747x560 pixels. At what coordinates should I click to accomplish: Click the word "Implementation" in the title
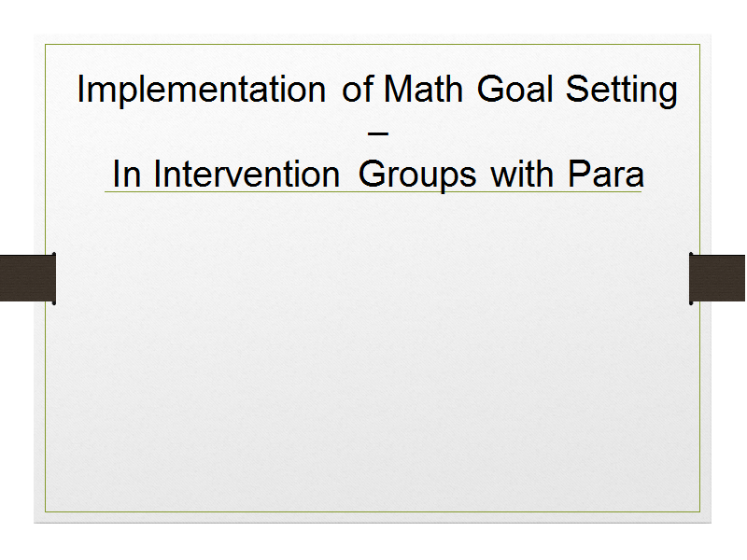coord(201,90)
